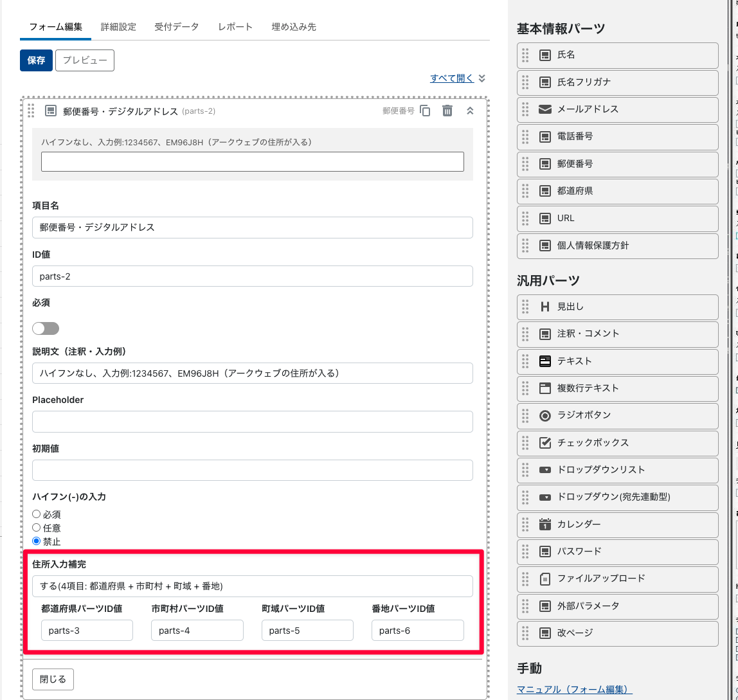Click the radio icon of ラジオボタン part
Image resolution: width=738 pixels, height=700 pixels.
545,415
